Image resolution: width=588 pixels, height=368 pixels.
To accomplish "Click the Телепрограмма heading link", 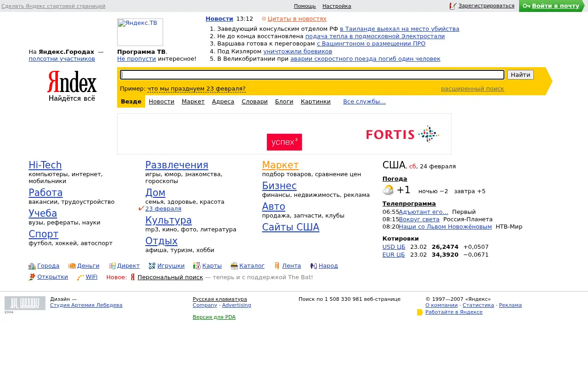I will pyautogui.click(x=409, y=204).
